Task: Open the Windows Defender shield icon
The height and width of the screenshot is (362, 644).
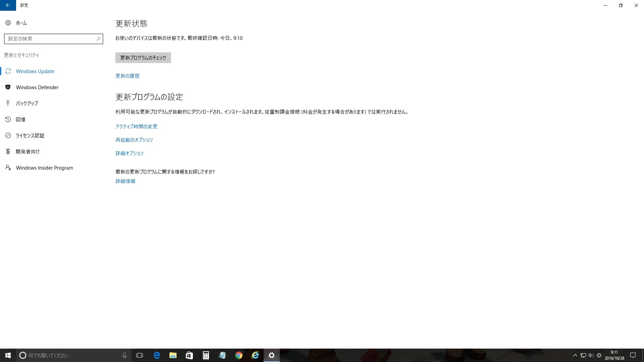Action: pyautogui.click(x=8, y=87)
